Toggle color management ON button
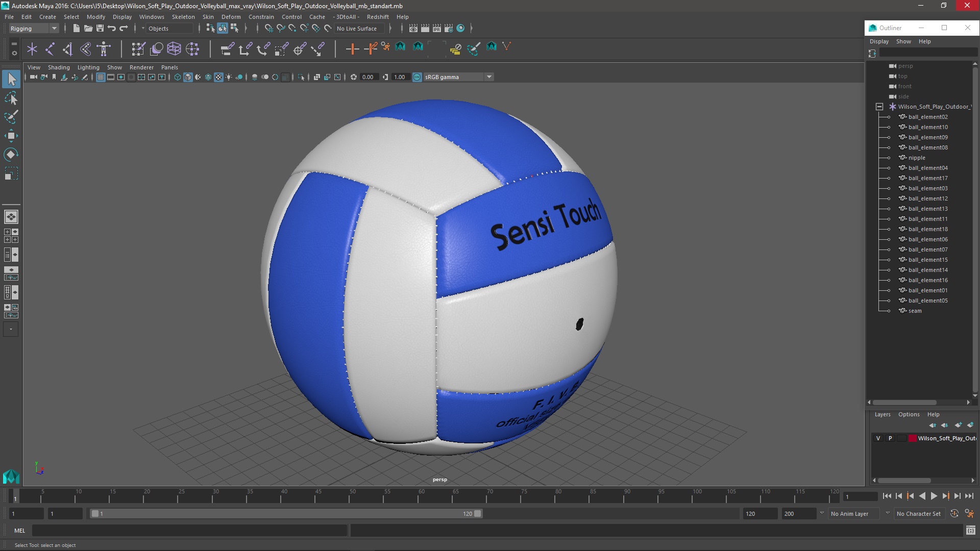The height and width of the screenshot is (551, 980). tap(417, 77)
